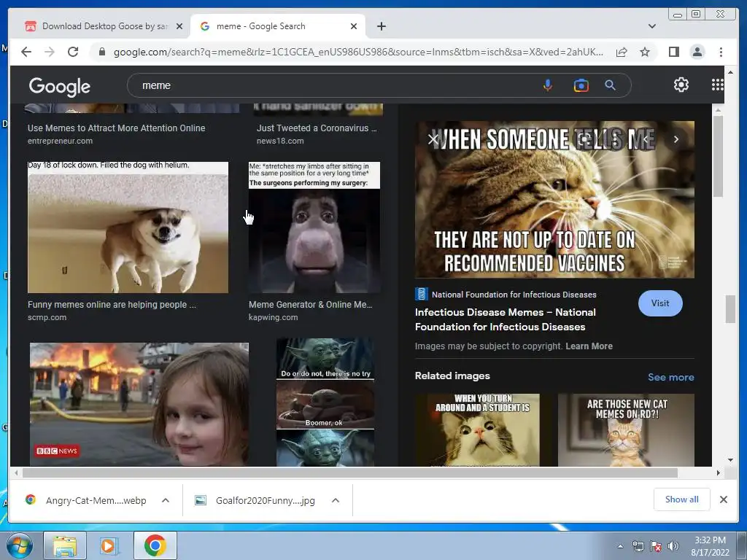
Task: Open the Chrome profile avatar
Action: pos(697,52)
